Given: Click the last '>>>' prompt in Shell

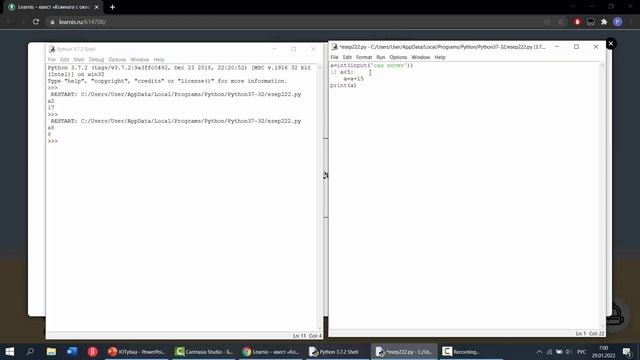Looking at the screenshot, I should coord(53,141).
